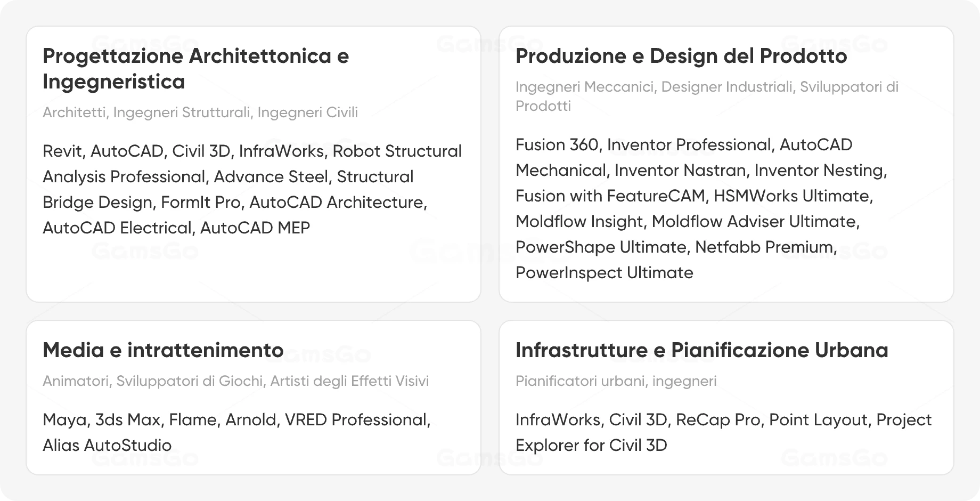Click the Ingegneri Meccanici, Designer Industriali subtitle
This screenshot has width=980, height=501.
pos(707,96)
